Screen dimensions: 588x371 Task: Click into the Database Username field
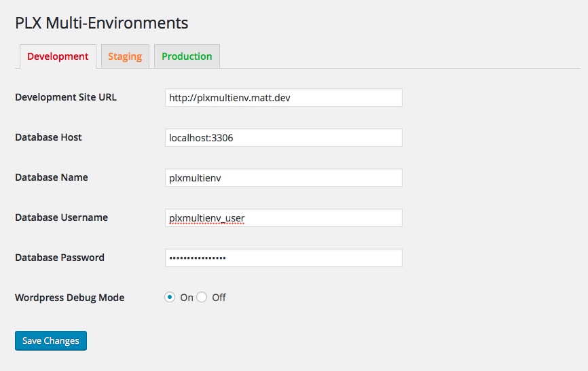pyautogui.click(x=284, y=218)
